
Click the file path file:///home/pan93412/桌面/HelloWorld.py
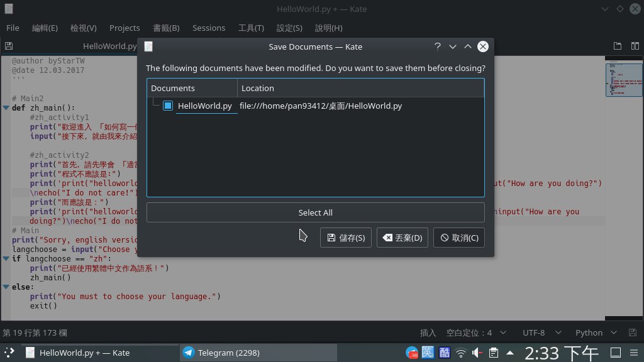click(x=321, y=106)
